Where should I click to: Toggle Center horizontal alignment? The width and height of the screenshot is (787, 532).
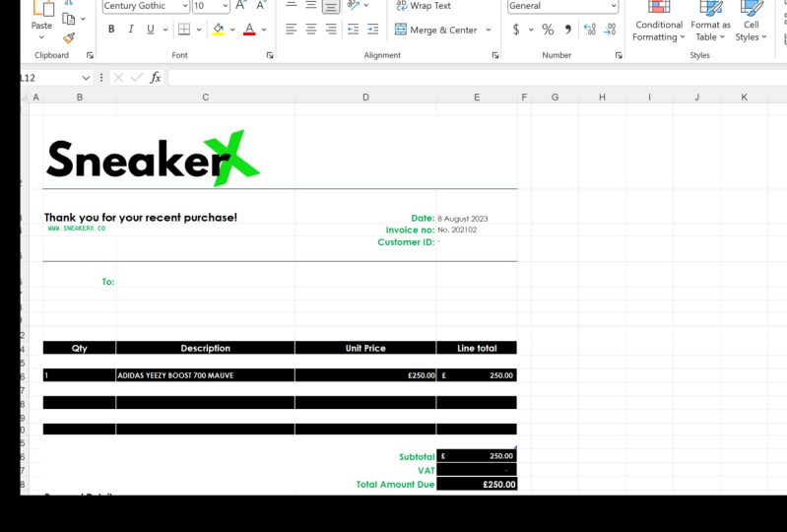311,30
